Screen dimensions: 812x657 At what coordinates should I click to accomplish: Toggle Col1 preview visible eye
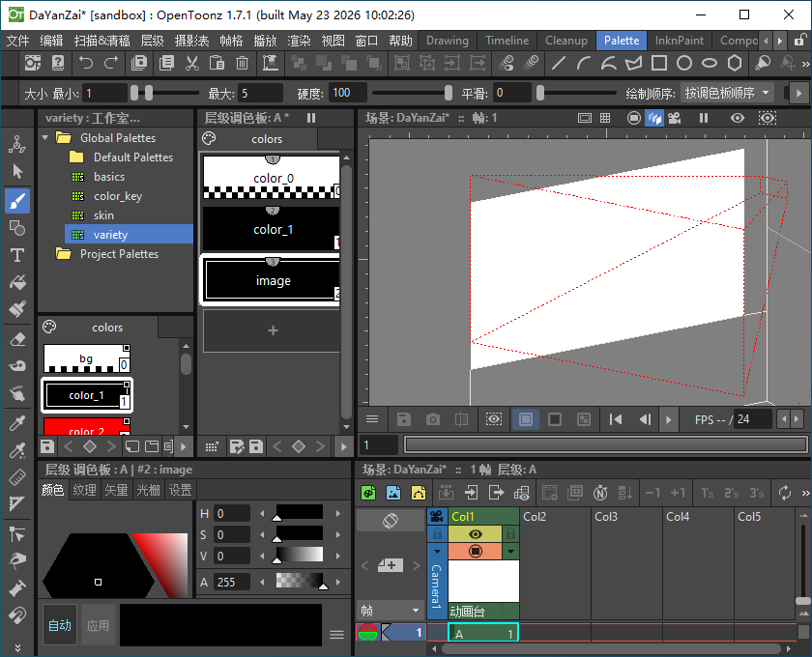click(475, 533)
